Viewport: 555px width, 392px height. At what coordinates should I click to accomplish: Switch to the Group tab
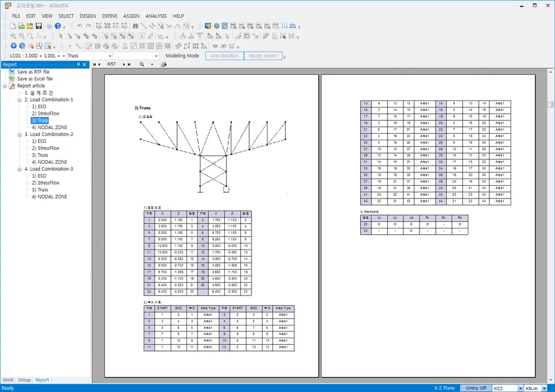tap(24, 380)
